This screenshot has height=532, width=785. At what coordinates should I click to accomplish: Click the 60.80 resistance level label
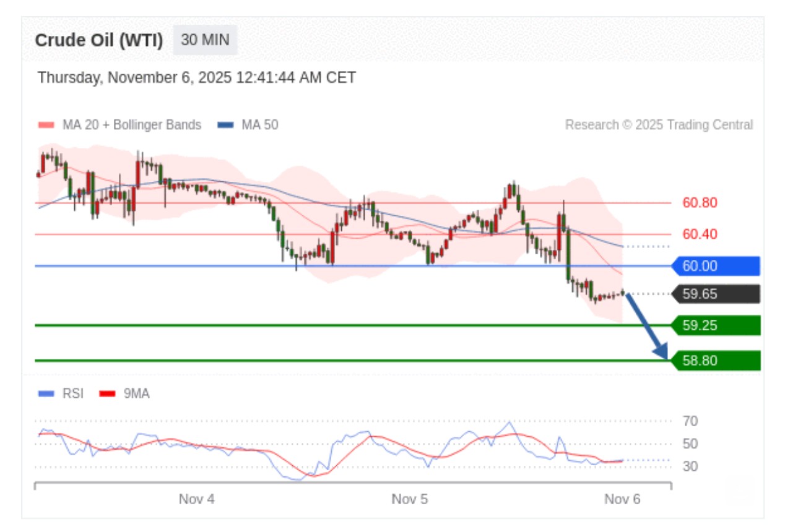point(700,203)
